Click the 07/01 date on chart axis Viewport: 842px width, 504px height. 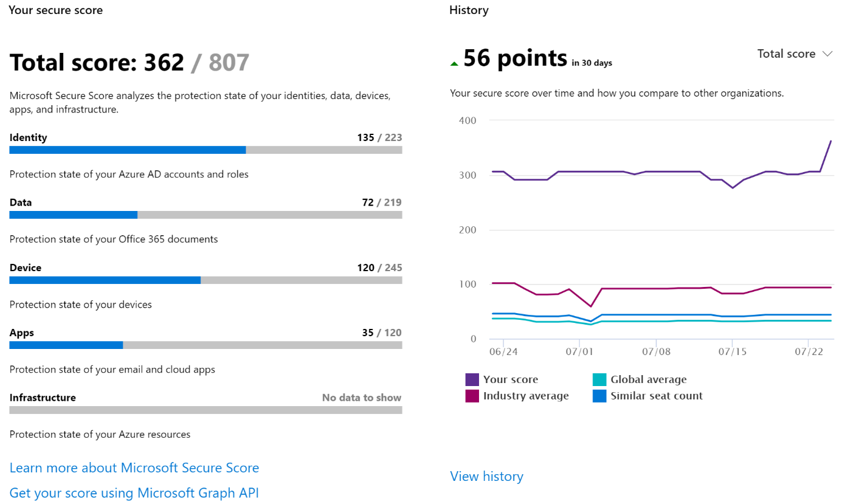point(579,351)
